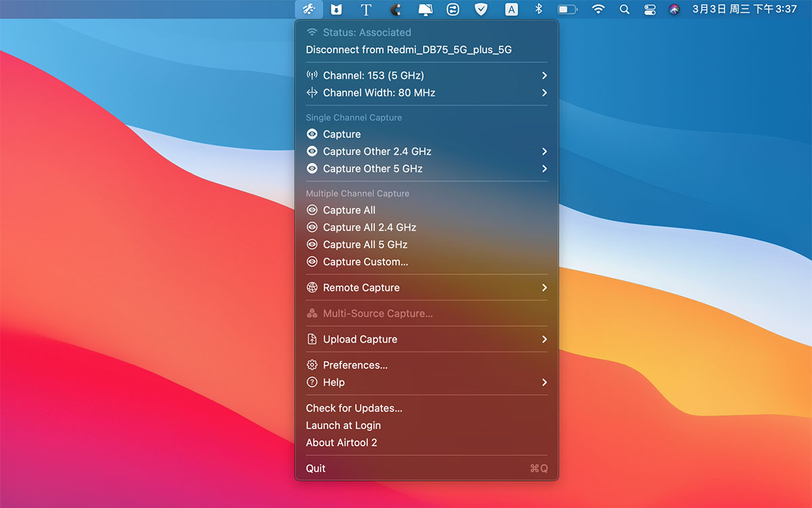The height and width of the screenshot is (508, 812).
Task: Expand the Channel 153 submenu arrow
Action: [x=545, y=75]
